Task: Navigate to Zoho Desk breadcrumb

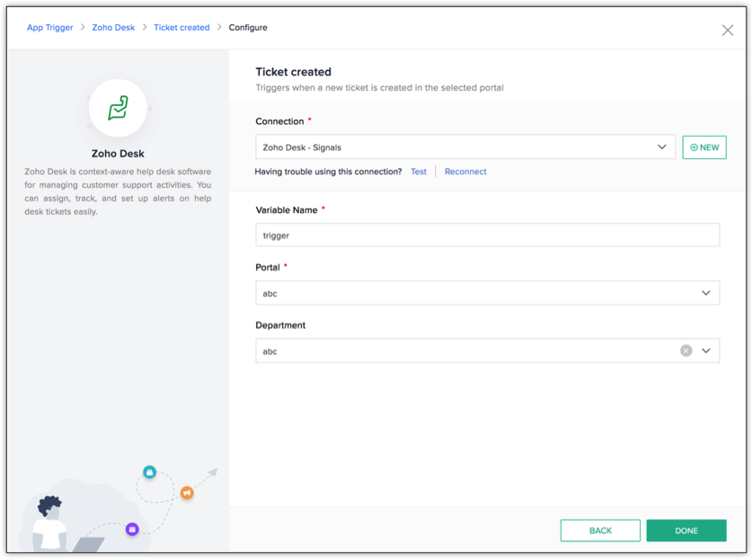Action: [113, 28]
